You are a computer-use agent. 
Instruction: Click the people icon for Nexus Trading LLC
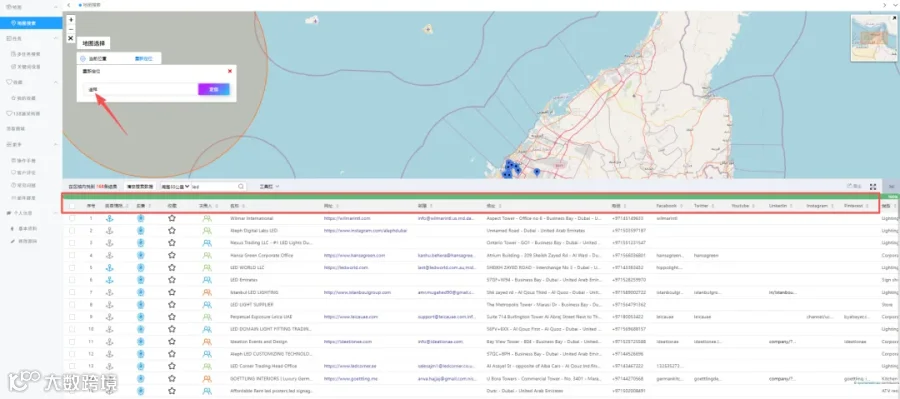(x=207, y=243)
